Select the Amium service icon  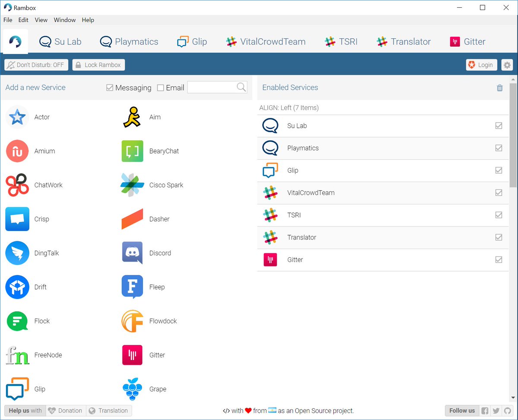click(x=17, y=151)
